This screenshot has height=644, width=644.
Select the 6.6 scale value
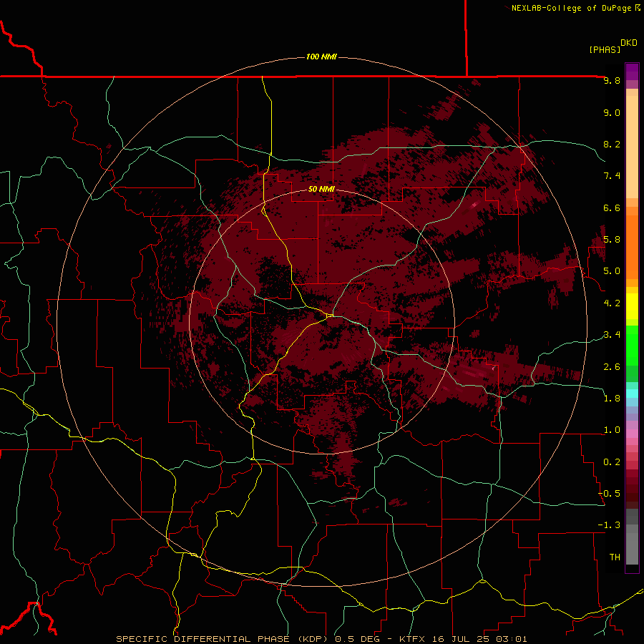pyautogui.click(x=612, y=208)
